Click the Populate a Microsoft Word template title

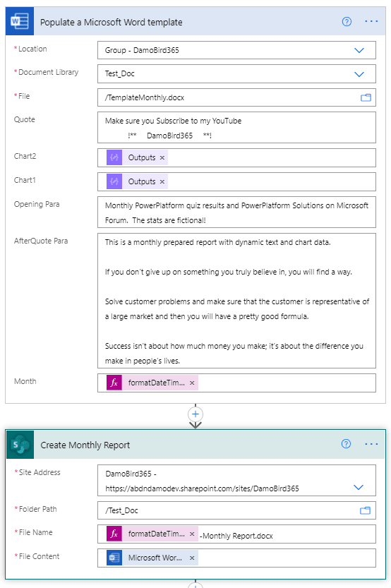point(112,22)
